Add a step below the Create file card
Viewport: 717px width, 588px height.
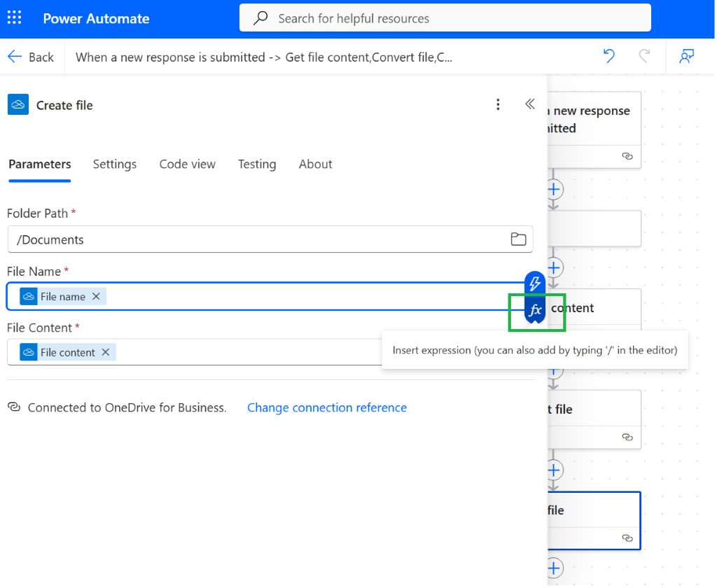coord(554,569)
